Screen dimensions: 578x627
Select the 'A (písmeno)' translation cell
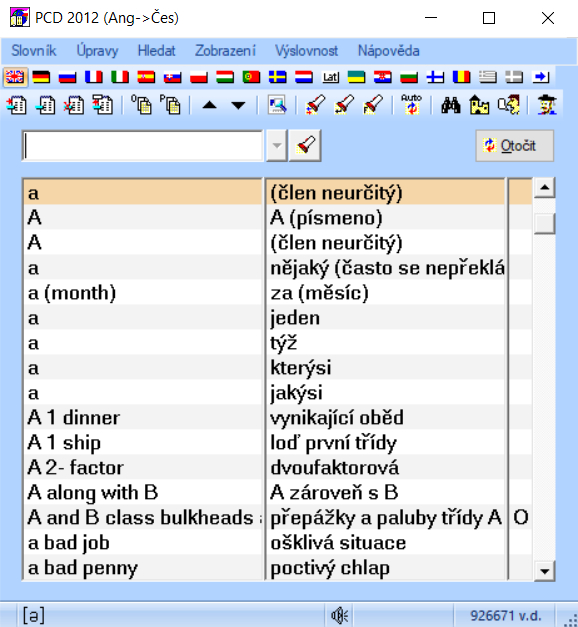click(386, 218)
